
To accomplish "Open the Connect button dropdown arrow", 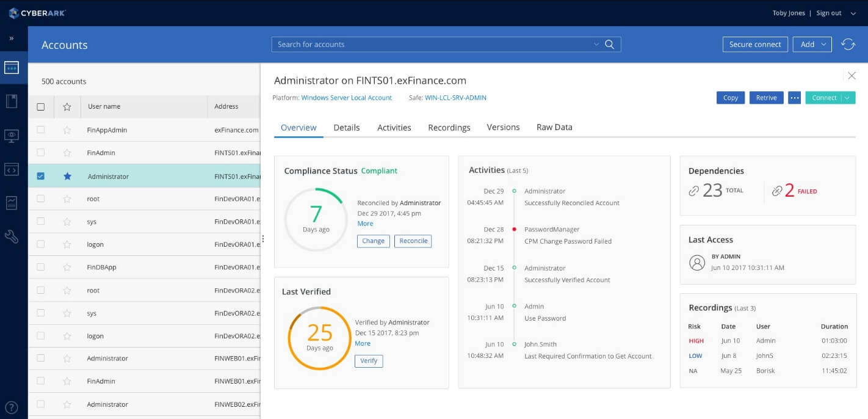I will [x=847, y=98].
